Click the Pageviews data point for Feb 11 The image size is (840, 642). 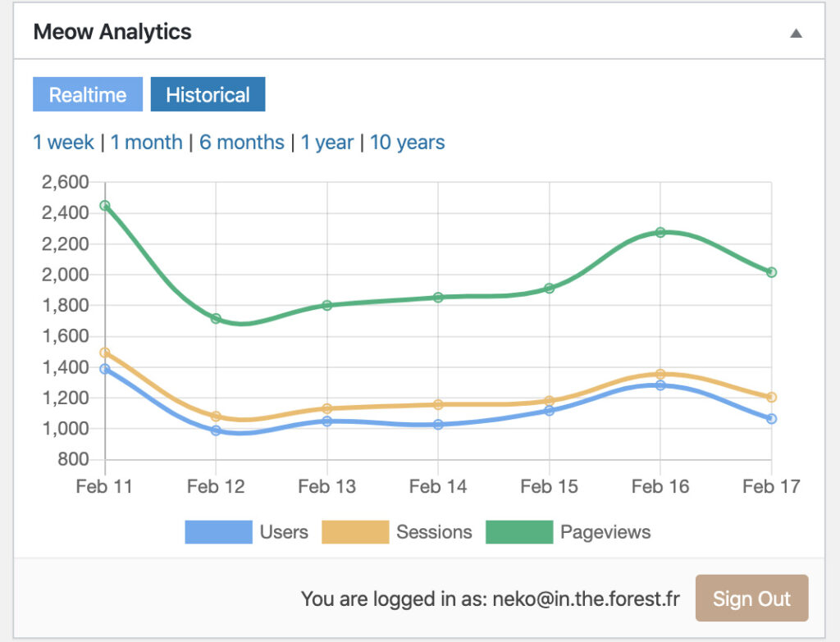(x=105, y=206)
